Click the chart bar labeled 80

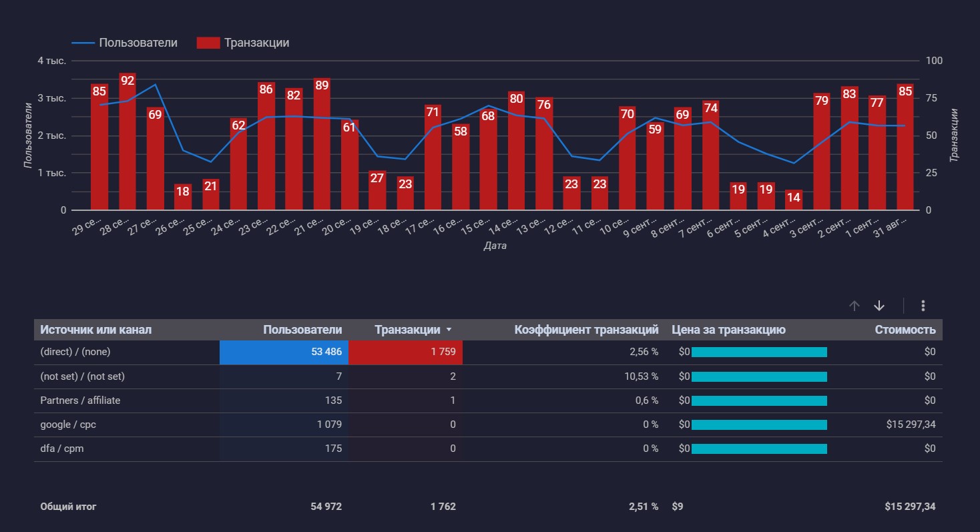pos(516,151)
